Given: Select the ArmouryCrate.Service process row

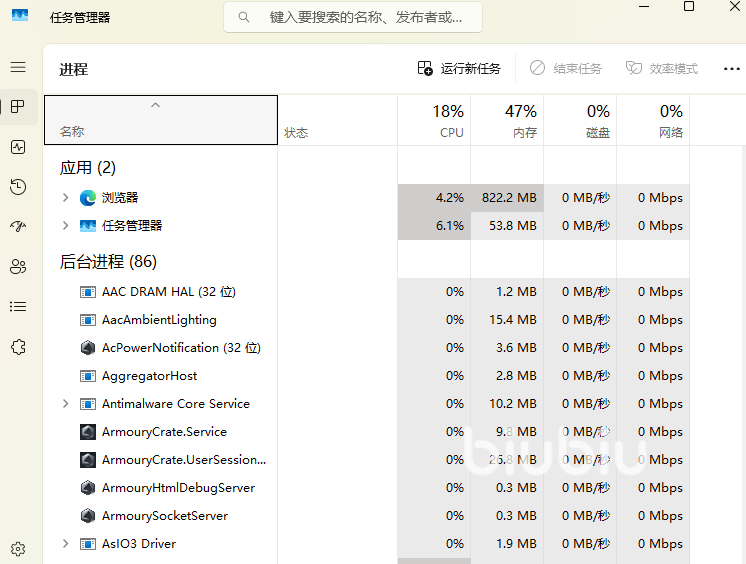Looking at the screenshot, I should [164, 432].
